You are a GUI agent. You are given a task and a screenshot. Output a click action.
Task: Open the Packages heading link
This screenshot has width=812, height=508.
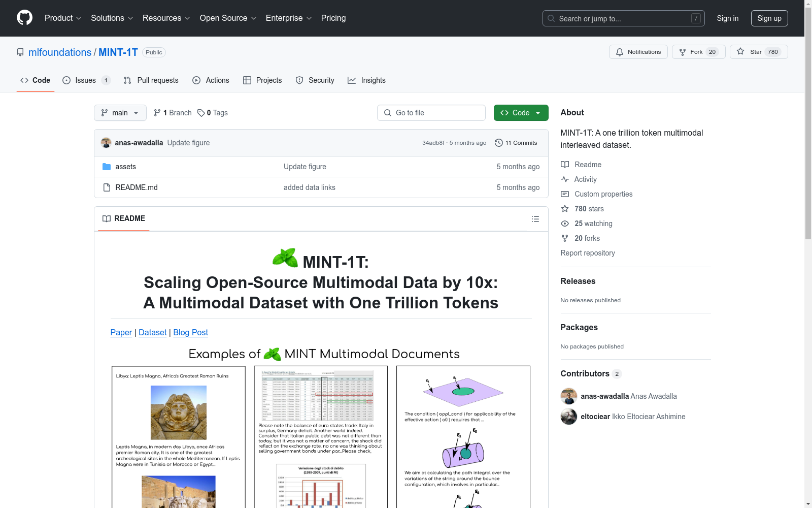point(579,327)
